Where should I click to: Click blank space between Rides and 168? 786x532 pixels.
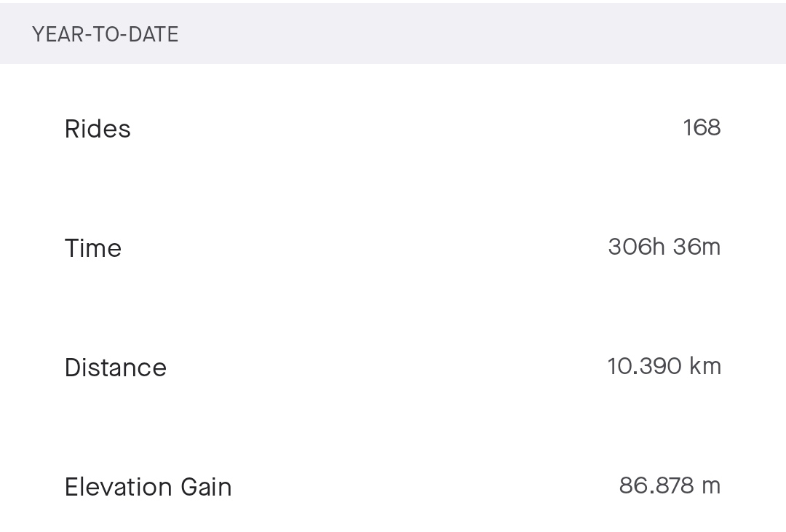408,130
